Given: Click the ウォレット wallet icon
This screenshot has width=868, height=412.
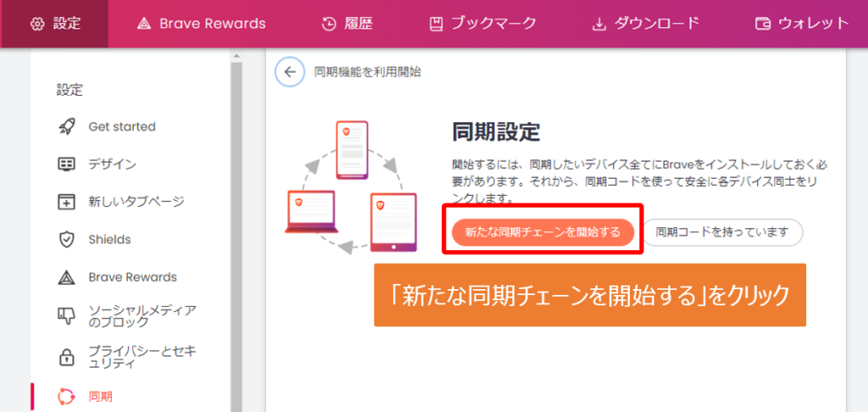Looking at the screenshot, I should 763,24.
